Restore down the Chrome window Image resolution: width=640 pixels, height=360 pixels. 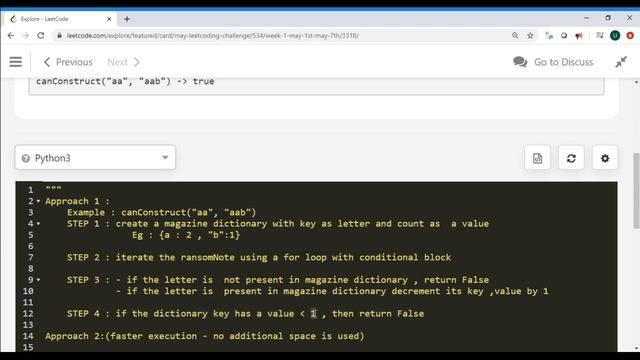[608, 18]
